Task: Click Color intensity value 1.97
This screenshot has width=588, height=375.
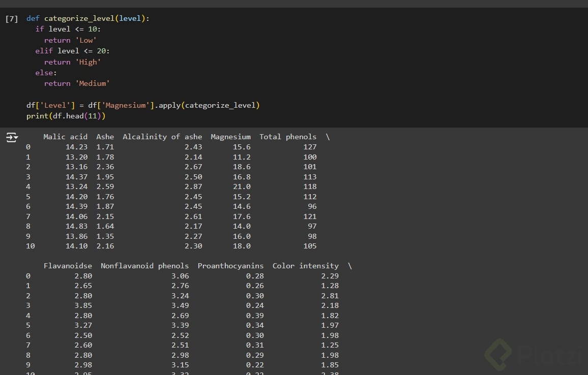Action: (330, 326)
